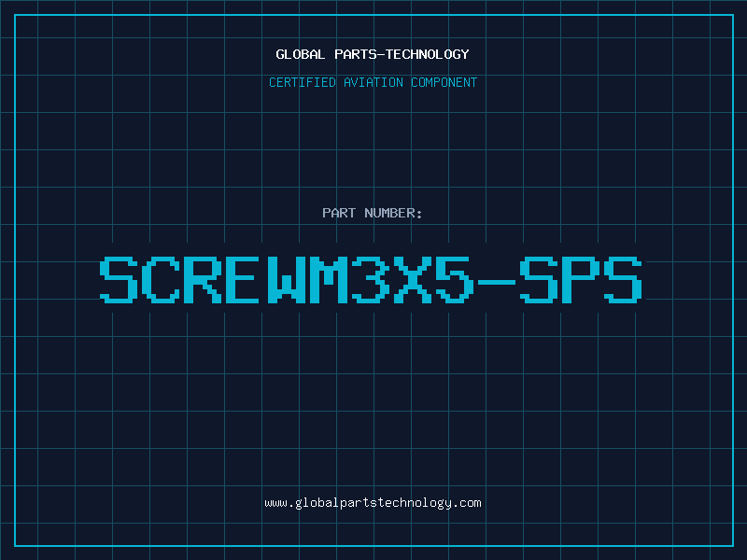Viewport: 747px width, 560px height.
Task: Select the part number SCREWM3X5-SPS
Action: [x=371, y=279]
